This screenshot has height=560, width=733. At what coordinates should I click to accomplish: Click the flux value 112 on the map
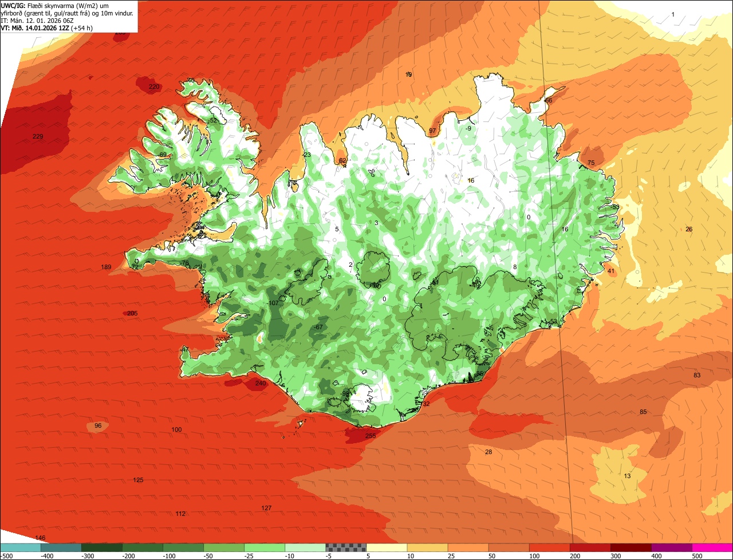click(180, 514)
